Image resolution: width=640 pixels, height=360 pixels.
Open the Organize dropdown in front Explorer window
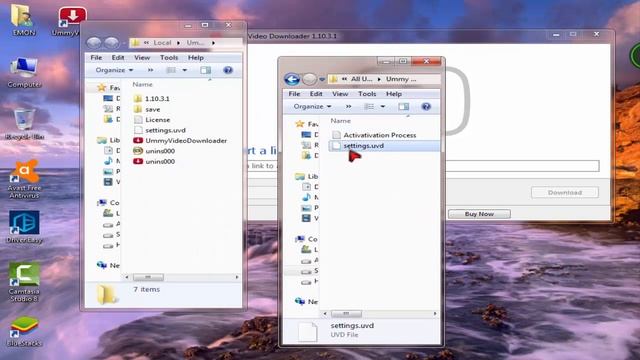[x=312, y=107]
